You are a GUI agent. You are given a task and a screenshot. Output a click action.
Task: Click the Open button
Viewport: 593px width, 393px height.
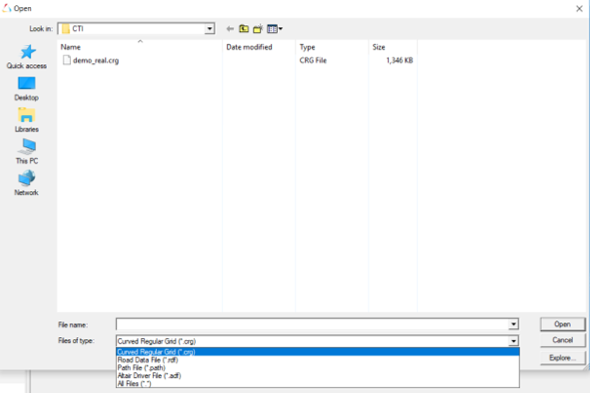[x=562, y=324]
